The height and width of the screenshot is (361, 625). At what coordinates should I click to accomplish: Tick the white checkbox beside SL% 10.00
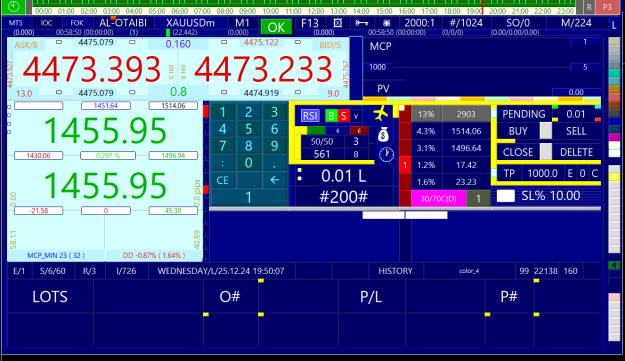point(505,196)
